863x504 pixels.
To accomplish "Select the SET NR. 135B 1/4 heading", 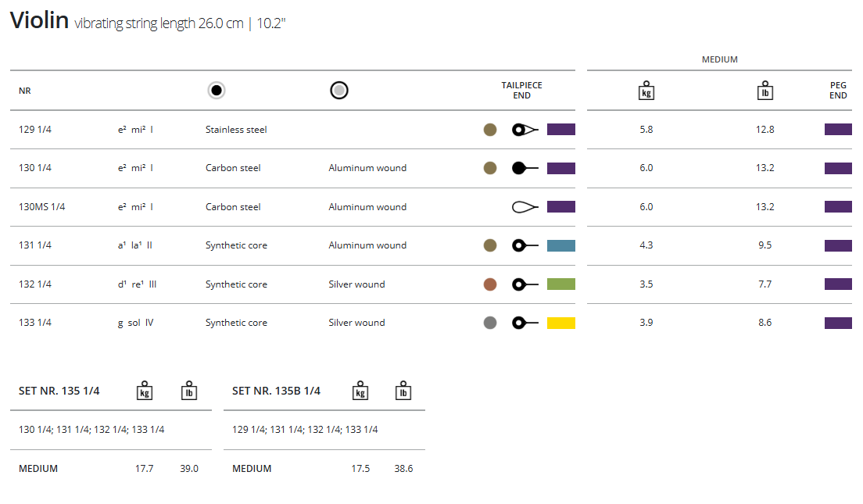I will [x=277, y=391].
